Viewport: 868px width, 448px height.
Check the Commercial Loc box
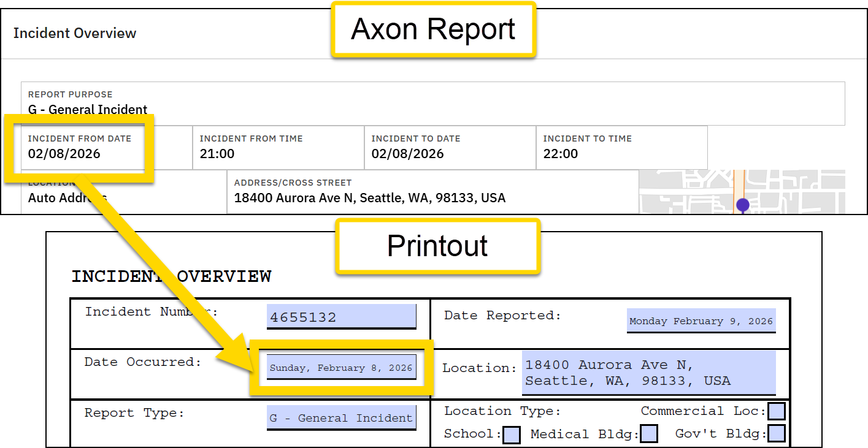tap(776, 411)
